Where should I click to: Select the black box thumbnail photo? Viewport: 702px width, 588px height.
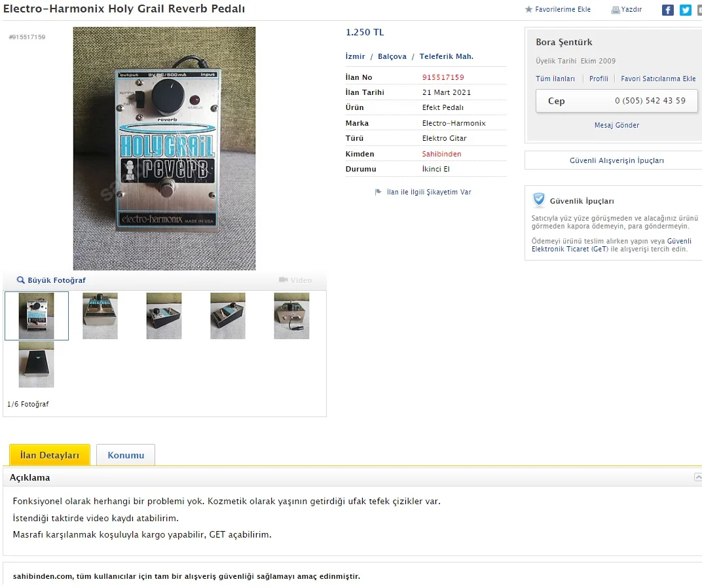click(36, 365)
